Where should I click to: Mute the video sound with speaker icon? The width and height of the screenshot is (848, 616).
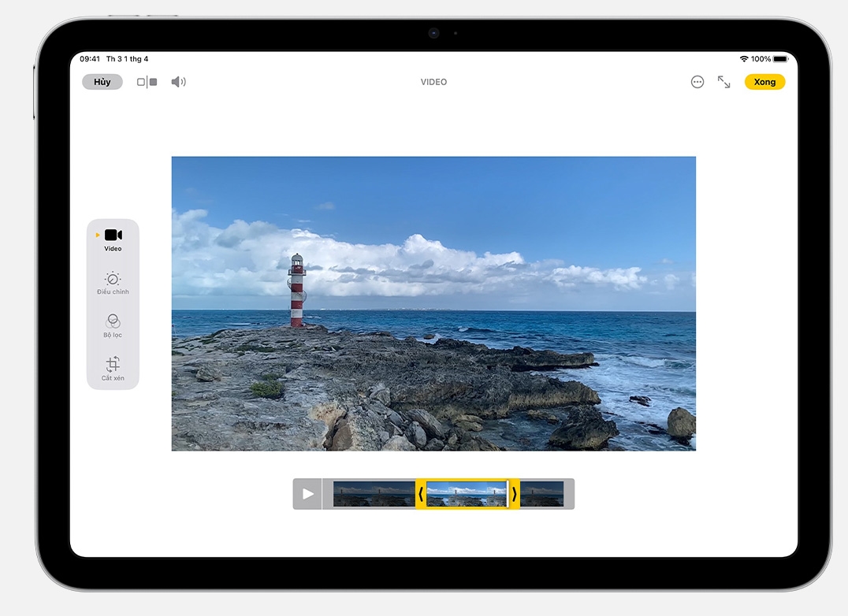click(179, 82)
